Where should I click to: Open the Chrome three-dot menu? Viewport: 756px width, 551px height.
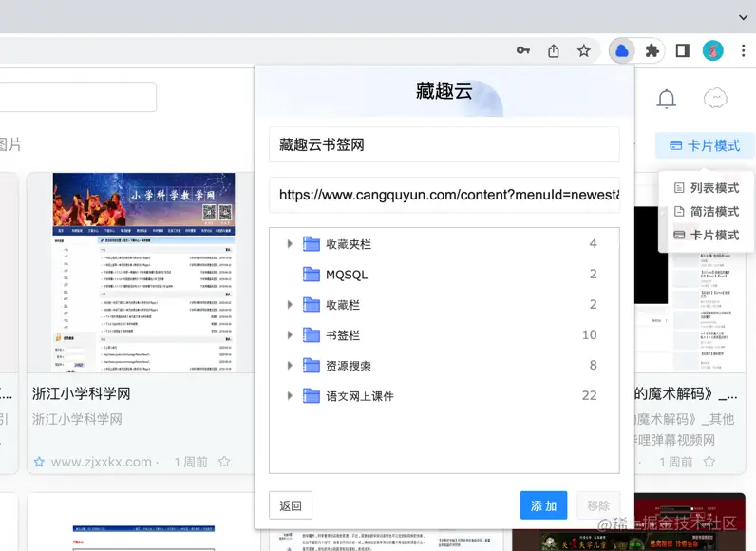(743, 50)
